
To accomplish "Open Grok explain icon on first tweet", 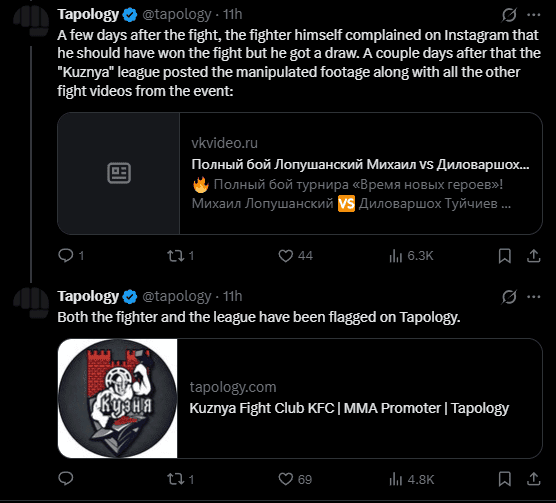I will (509, 15).
